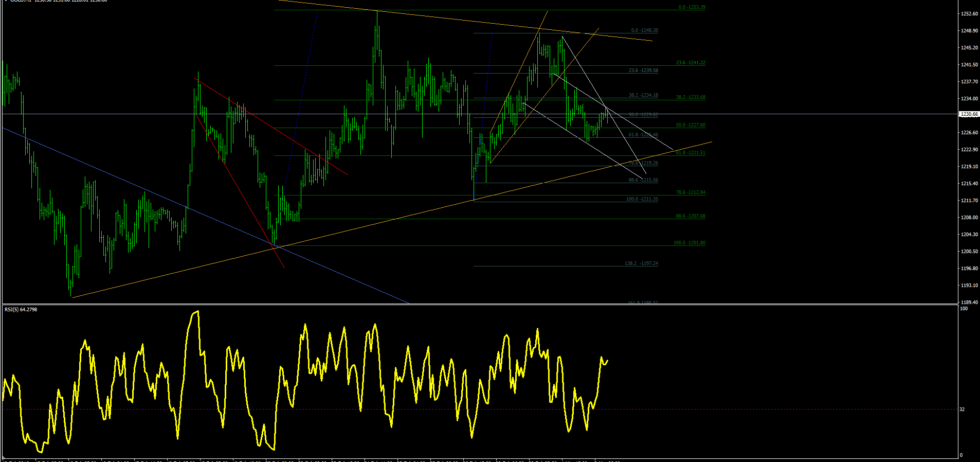
Task: Select 1219.10 on the price scale
Action: click(969, 167)
